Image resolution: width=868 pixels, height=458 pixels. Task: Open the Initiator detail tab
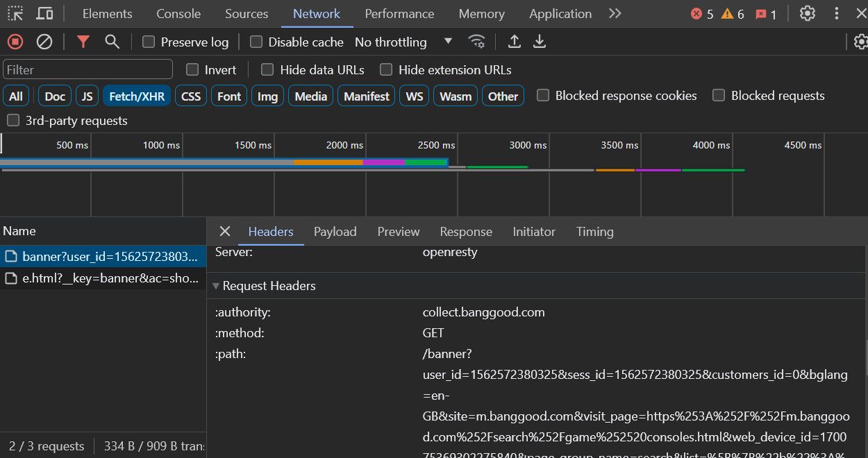534,232
